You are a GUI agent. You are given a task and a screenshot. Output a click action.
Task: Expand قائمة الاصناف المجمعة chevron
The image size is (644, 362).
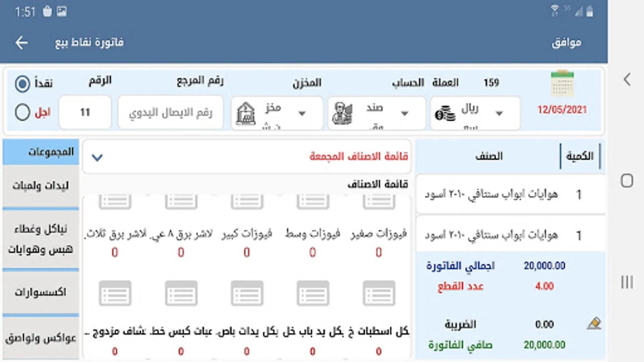tap(97, 157)
